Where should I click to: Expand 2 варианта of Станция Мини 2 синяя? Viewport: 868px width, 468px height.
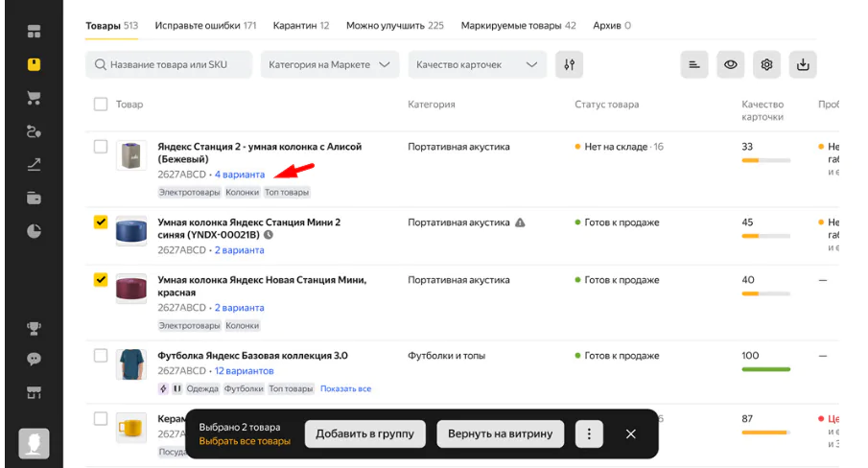(x=239, y=250)
